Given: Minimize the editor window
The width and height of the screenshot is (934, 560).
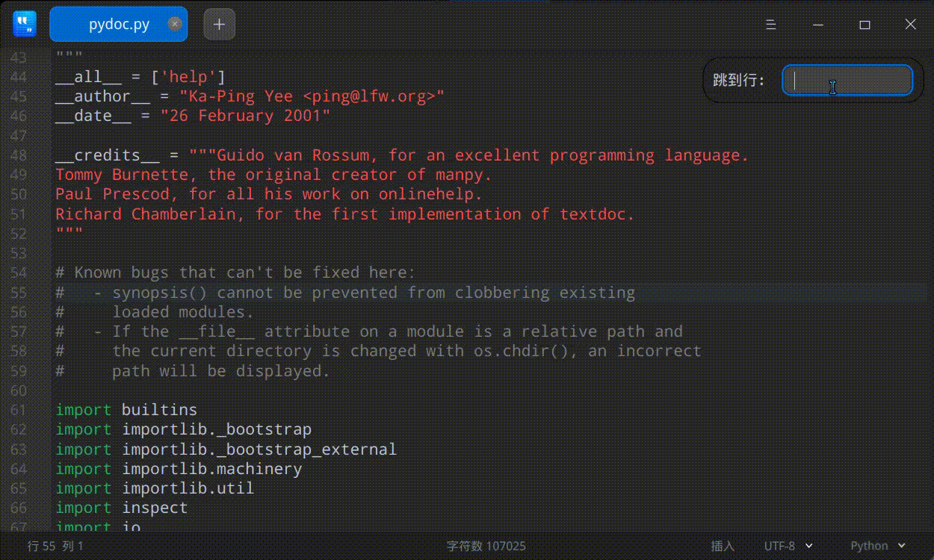Looking at the screenshot, I should pos(818,24).
